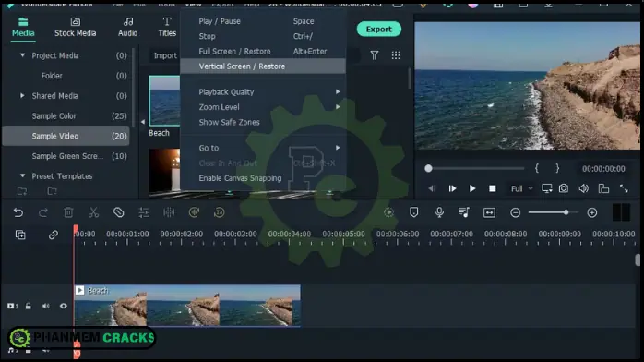The width and height of the screenshot is (644, 362).
Task: Open the Audio tab
Action: click(x=127, y=27)
